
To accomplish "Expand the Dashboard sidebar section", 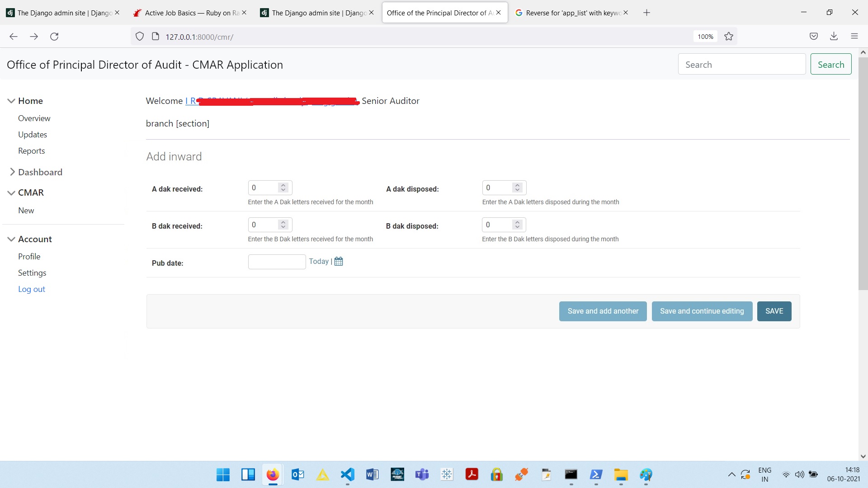I will coord(12,172).
